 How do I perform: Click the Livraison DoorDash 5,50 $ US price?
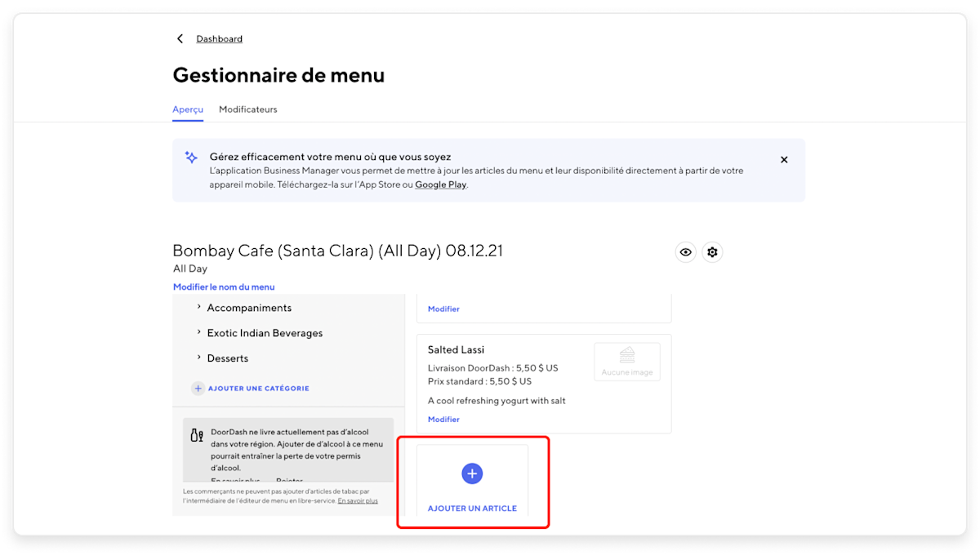(x=493, y=369)
